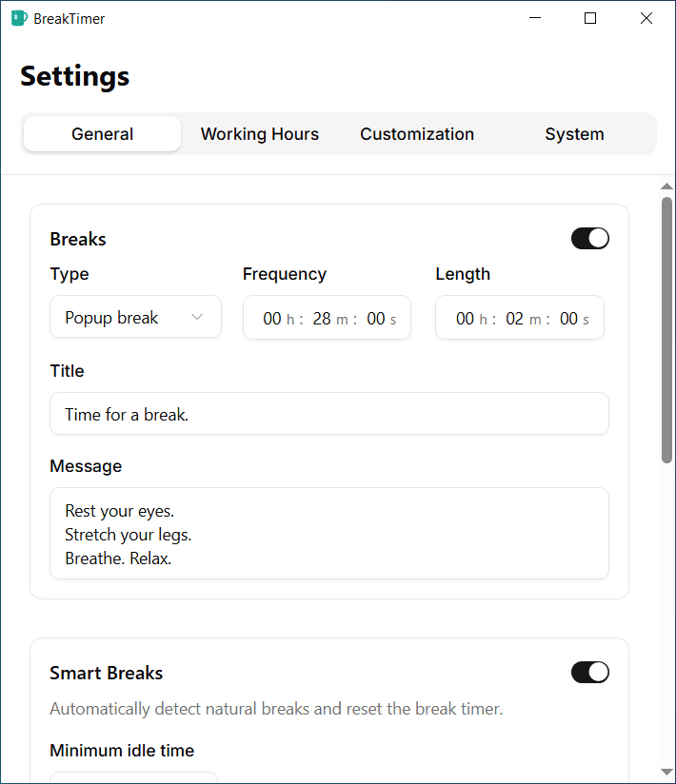Maximize the BreakTimer window
Image resolution: width=676 pixels, height=784 pixels.
pos(590,18)
